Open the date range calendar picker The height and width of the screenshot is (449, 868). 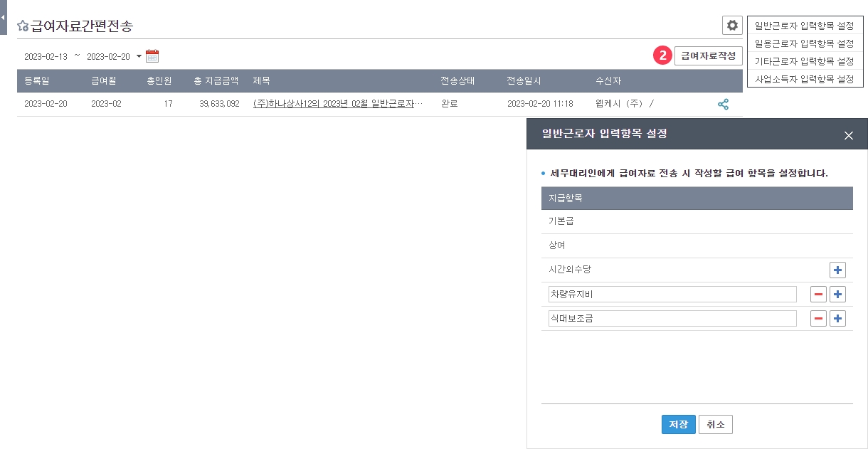(x=152, y=56)
